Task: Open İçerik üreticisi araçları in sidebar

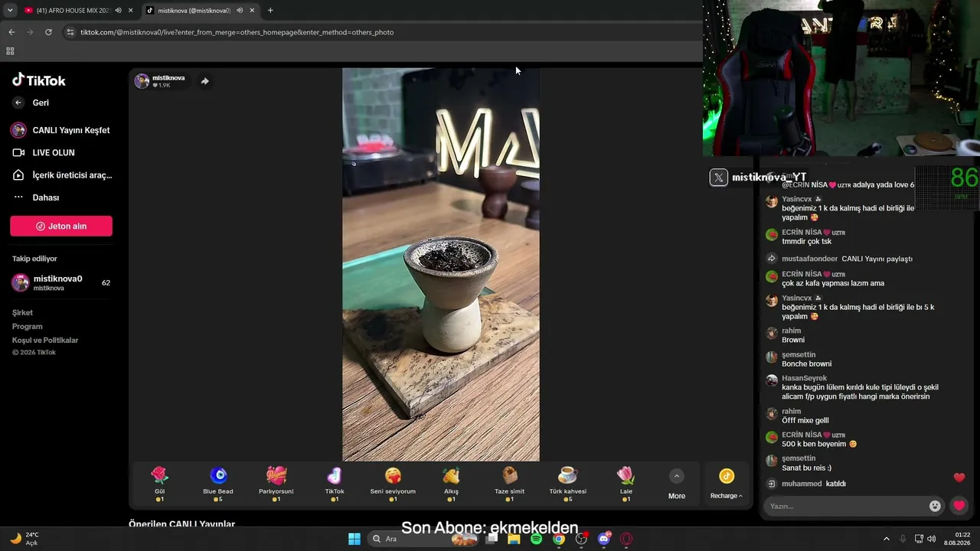Action: pyautogui.click(x=63, y=175)
